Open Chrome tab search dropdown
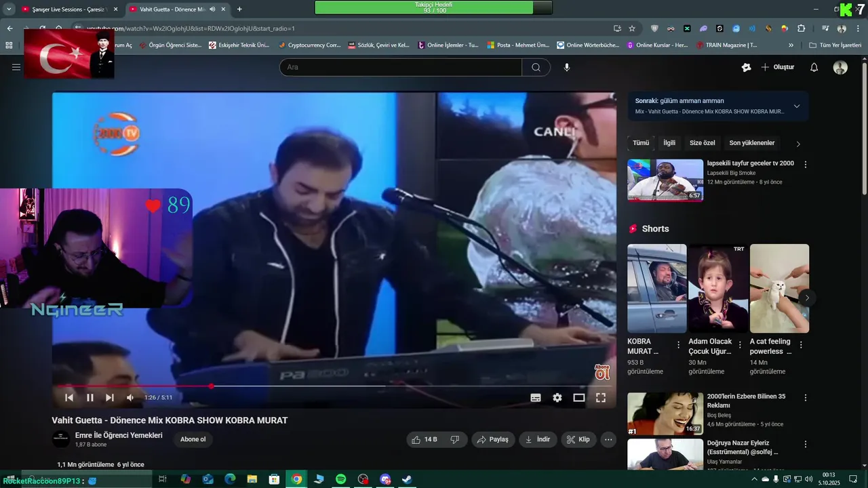The width and height of the screenshot is (868, 488). (9, 9)
